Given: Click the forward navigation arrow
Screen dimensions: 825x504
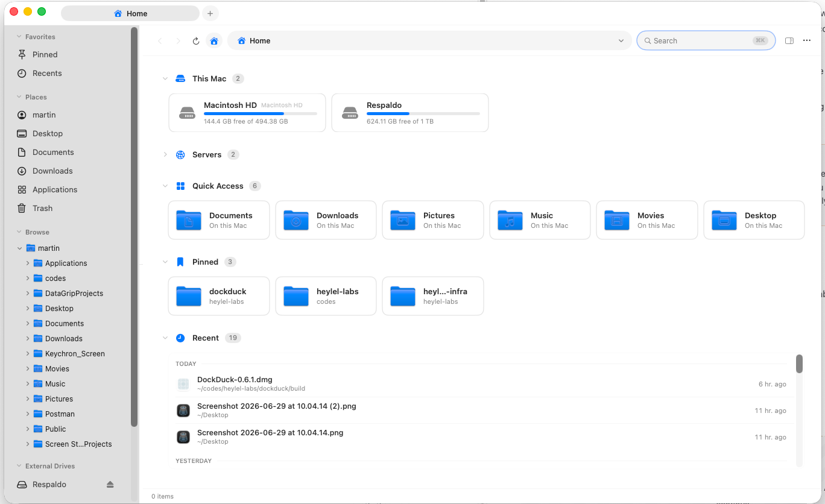Looking at the screenshot, I should click(178, 41).
